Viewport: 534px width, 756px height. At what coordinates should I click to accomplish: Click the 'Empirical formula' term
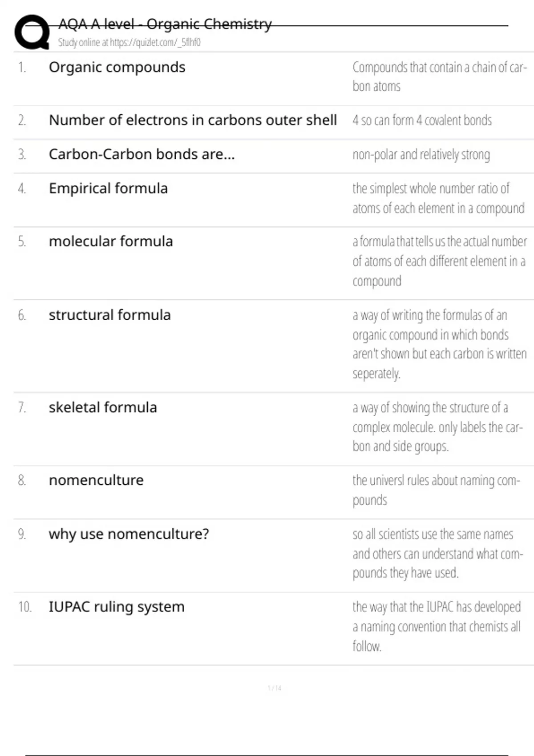click(x=108, y=189)
